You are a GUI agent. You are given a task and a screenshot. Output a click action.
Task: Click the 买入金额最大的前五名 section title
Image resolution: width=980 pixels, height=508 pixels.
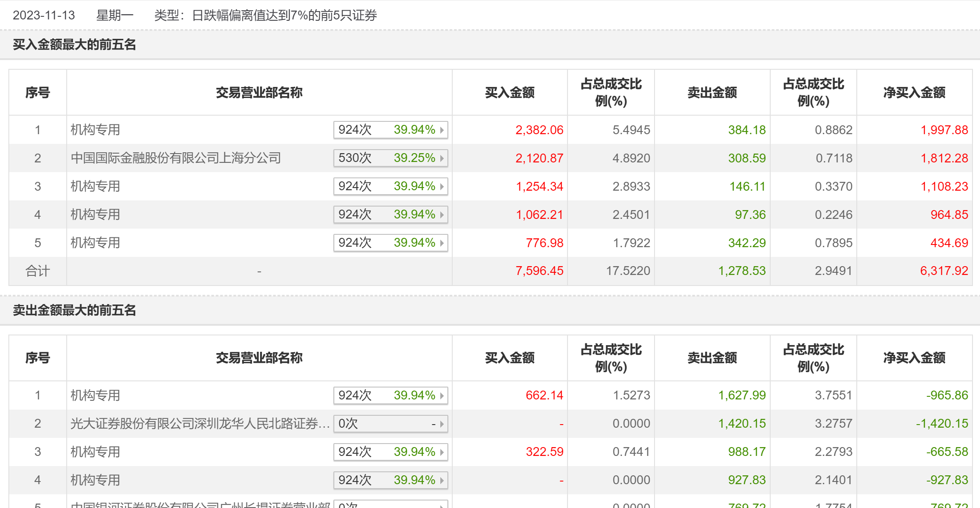point(74,45)
